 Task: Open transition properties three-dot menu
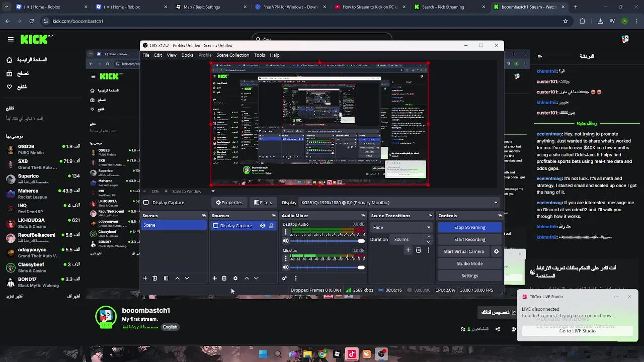(x=428, y=250)
